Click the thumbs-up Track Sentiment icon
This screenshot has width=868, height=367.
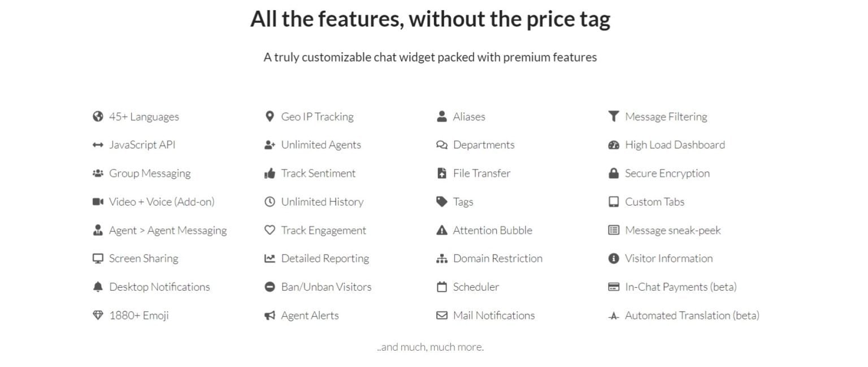[x=270, y=174]
